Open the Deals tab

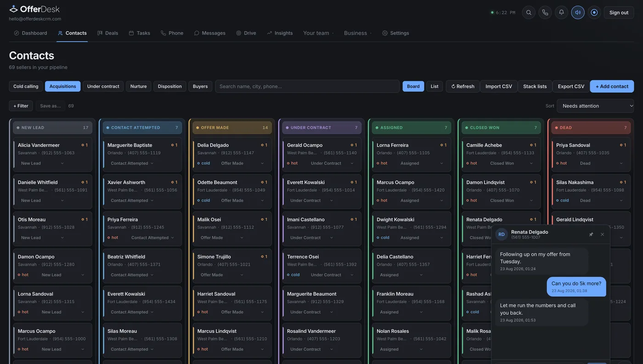pyautogui.click(x=108, y=33)
